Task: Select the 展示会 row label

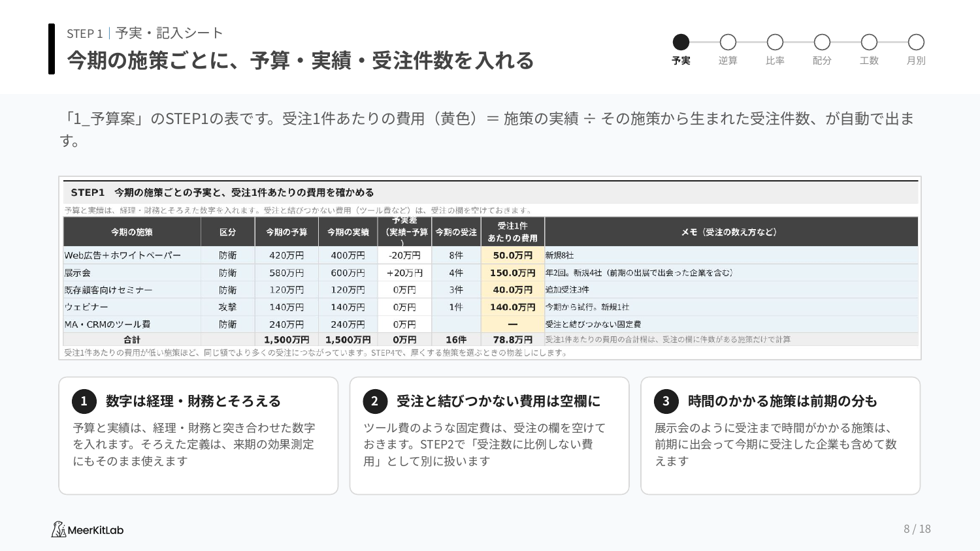Action: click(x=78, y=273)
